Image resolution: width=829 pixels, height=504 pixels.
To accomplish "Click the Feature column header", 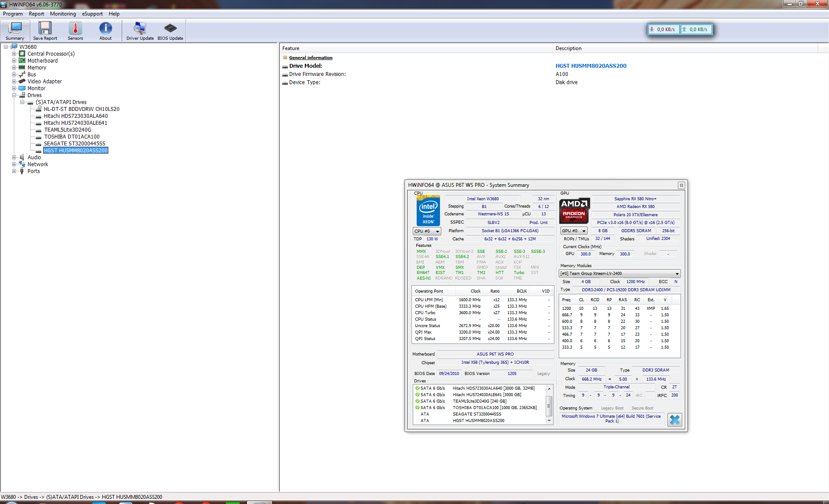I will [x=416, y=48].
